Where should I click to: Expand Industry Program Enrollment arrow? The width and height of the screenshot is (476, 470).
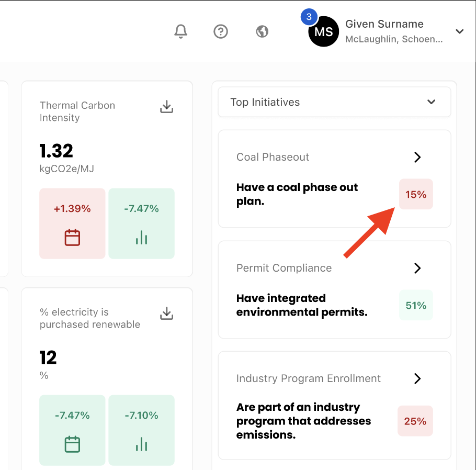pyautogui.click(x=417, y=378)
